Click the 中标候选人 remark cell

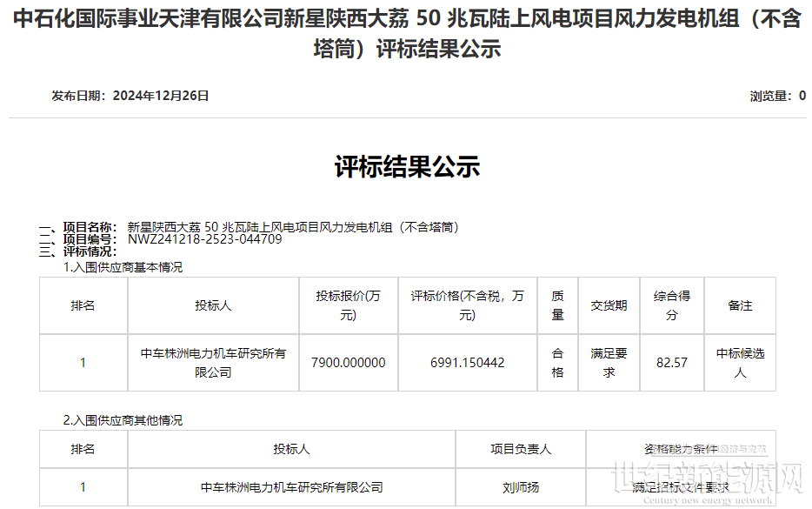tap(740, 363)
